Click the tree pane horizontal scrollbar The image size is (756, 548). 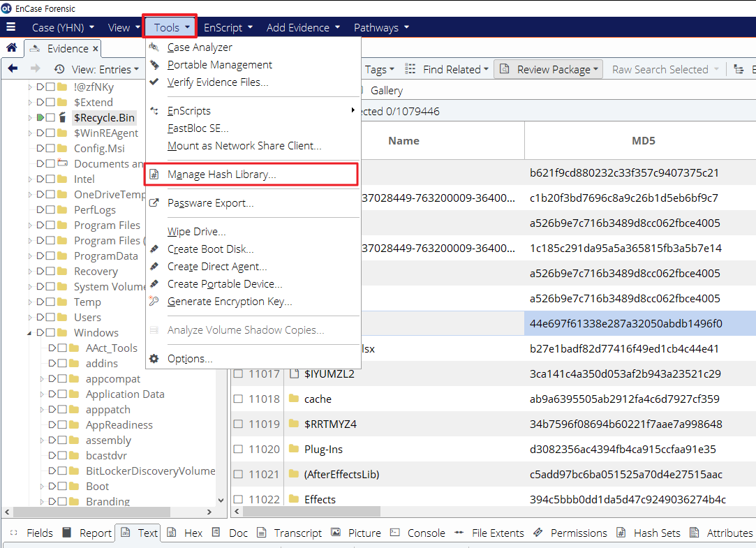coord(91,512)
